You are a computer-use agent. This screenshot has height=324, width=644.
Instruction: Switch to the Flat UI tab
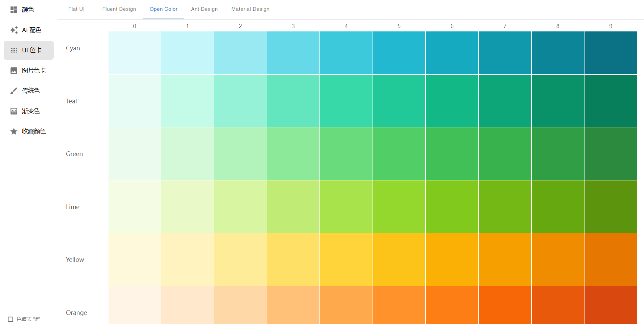click(76, 9)
